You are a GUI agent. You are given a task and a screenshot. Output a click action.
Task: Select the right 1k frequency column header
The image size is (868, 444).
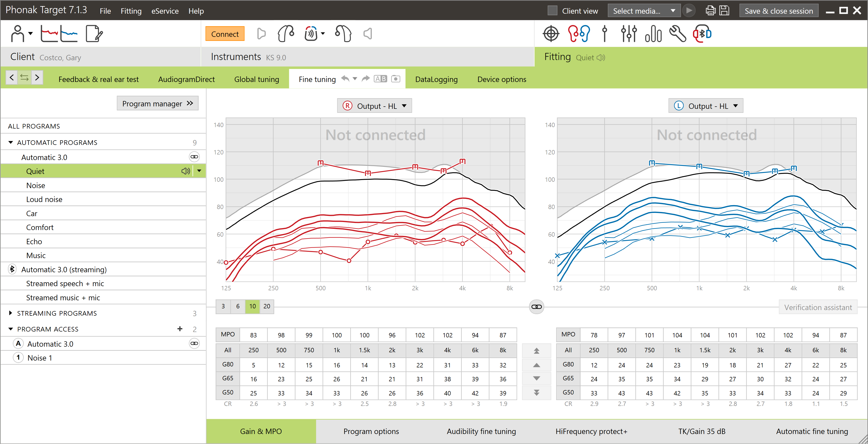[x=337, y=350]
